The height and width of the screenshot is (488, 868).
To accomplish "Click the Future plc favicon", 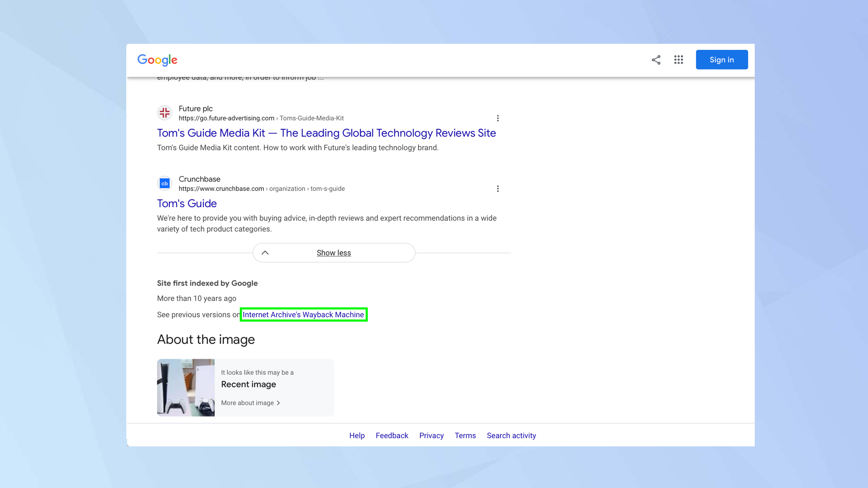I will pos(164,113).
